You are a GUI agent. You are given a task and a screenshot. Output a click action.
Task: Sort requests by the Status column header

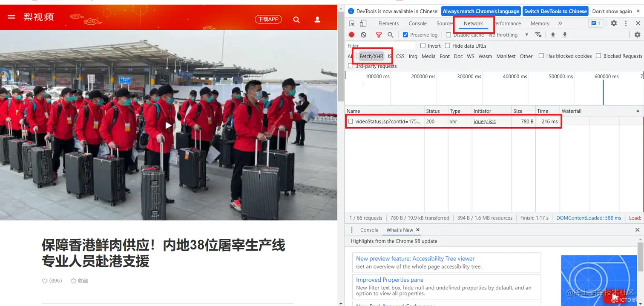(x=435, y=111)
